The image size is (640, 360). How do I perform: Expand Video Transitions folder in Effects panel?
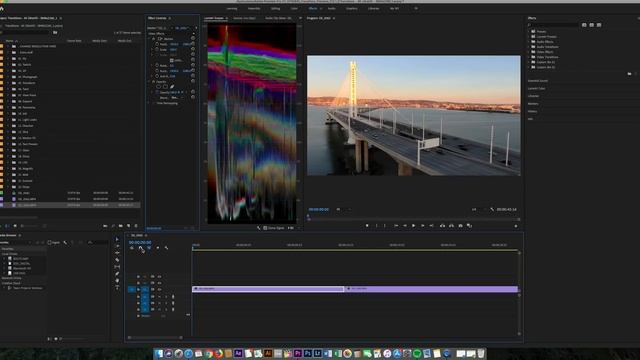coord(529,57)
